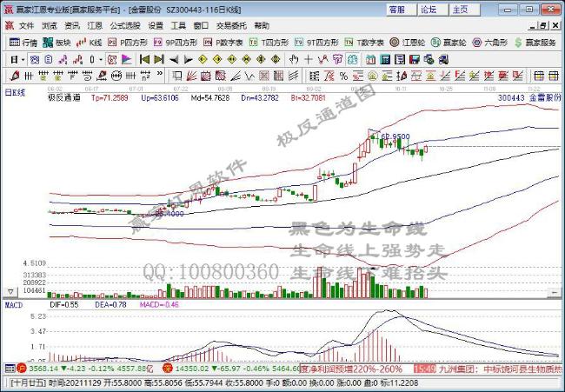The width and height of the screenshot is (565, 392).
Task: Open the 江恩轮 Gann wheel
Action: 408,43
